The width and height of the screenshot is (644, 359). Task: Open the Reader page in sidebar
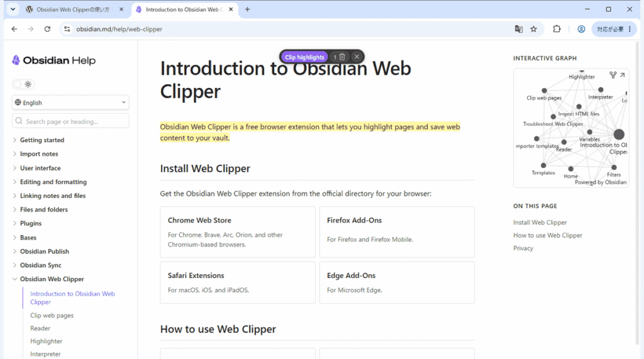coord(40,328)
